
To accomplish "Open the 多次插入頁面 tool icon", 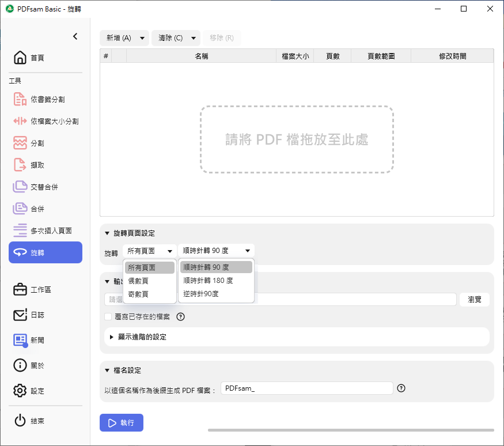I will (x=20, y=230).
